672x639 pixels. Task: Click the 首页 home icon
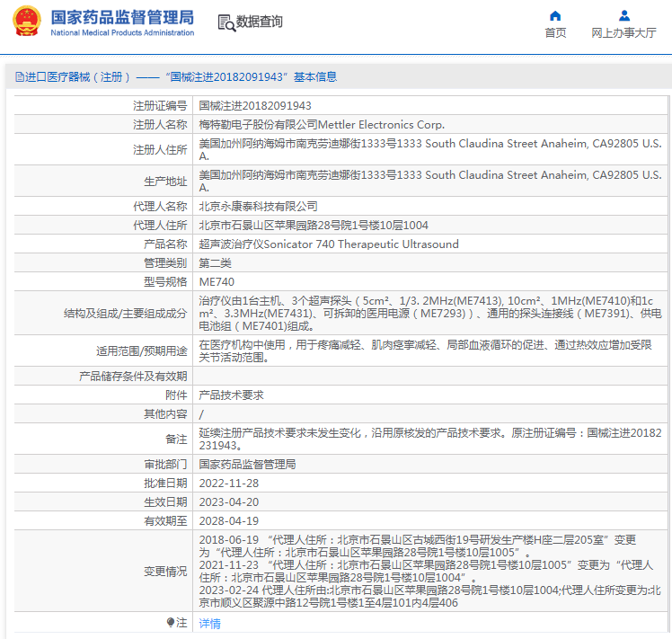pyautogui.click(x=555, y=15)
